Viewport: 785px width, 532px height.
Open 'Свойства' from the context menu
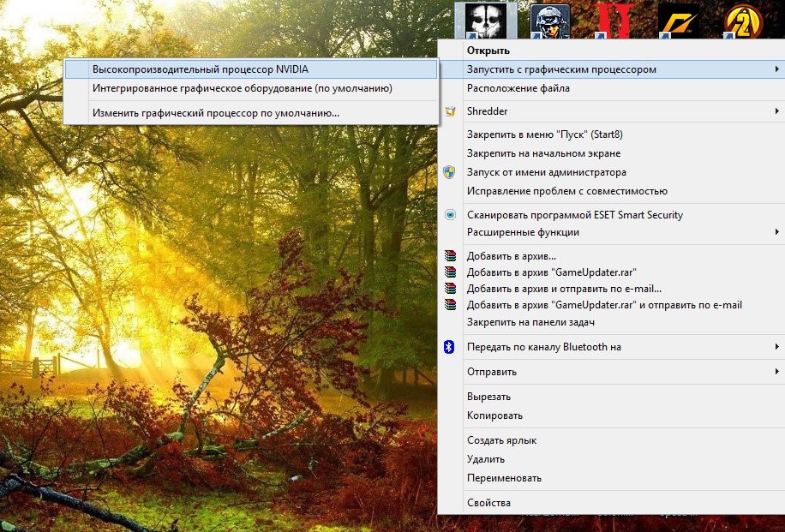(611, 503)
